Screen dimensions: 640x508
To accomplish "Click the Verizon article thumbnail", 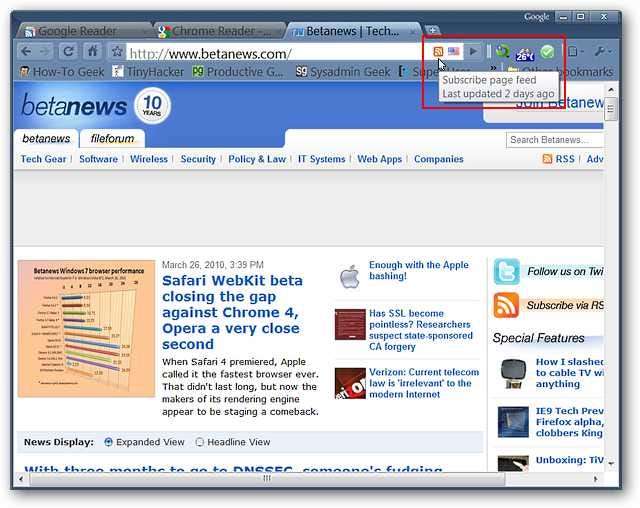I will [x=350, y=383].
